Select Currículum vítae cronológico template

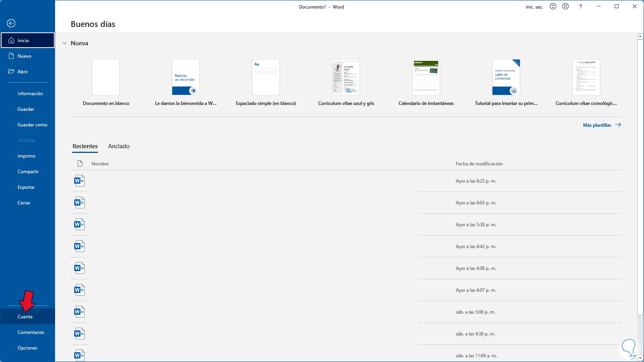(586, 83)
